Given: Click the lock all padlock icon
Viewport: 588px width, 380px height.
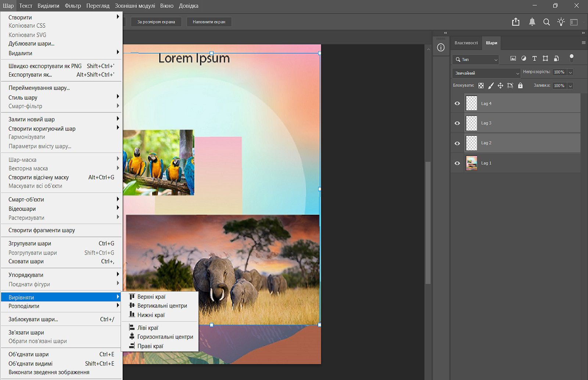Looking at the screenshot, I should pyautogui.click(x=520, y=86).
